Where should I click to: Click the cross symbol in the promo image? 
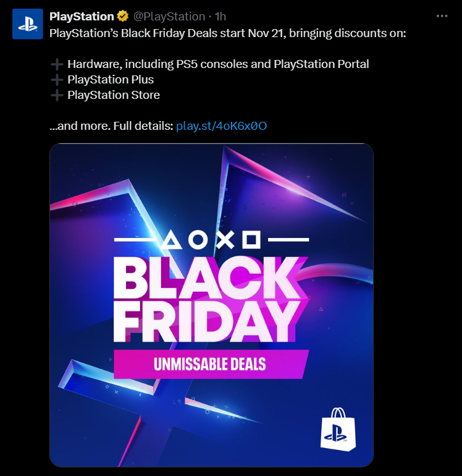pyautogui.click(x=225, y=239)
